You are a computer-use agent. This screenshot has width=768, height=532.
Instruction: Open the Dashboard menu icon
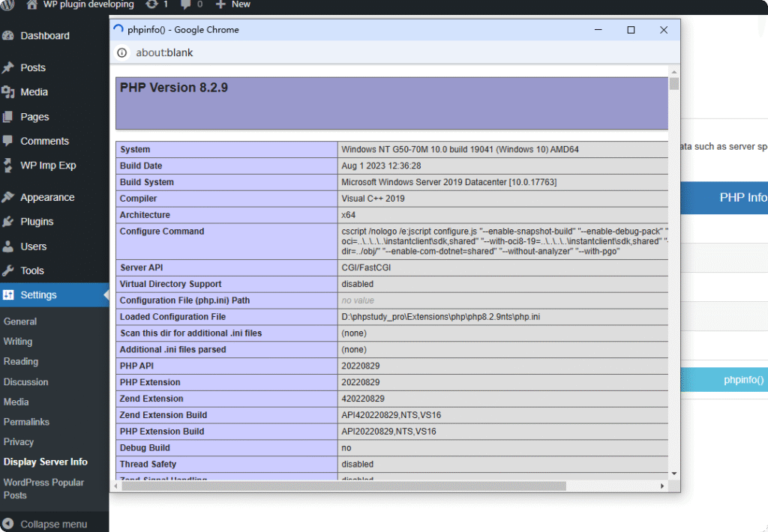point(8,36)
